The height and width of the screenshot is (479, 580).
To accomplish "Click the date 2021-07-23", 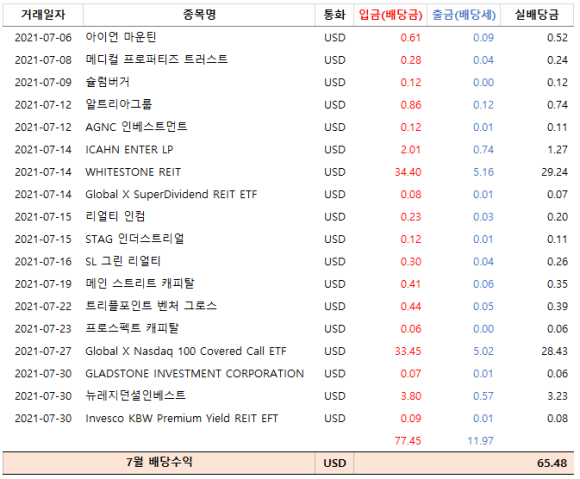I will click(43, 329).
